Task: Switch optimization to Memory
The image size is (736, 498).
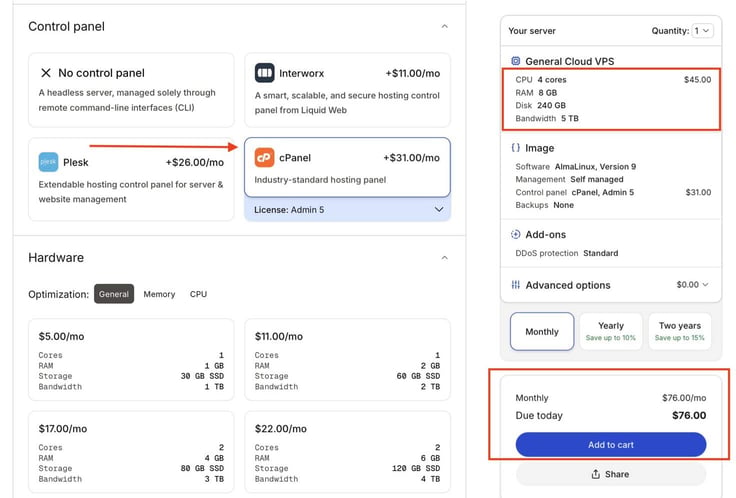Action: (159, 294)
